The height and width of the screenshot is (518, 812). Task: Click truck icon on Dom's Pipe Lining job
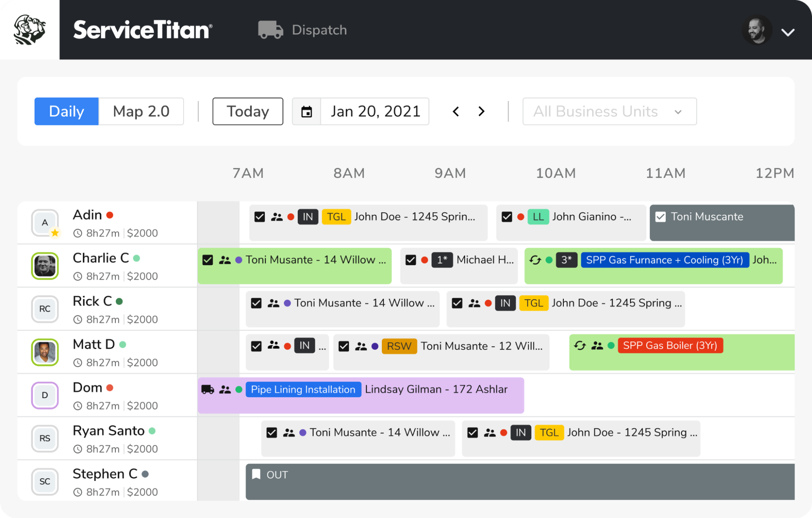coord(208,389)
